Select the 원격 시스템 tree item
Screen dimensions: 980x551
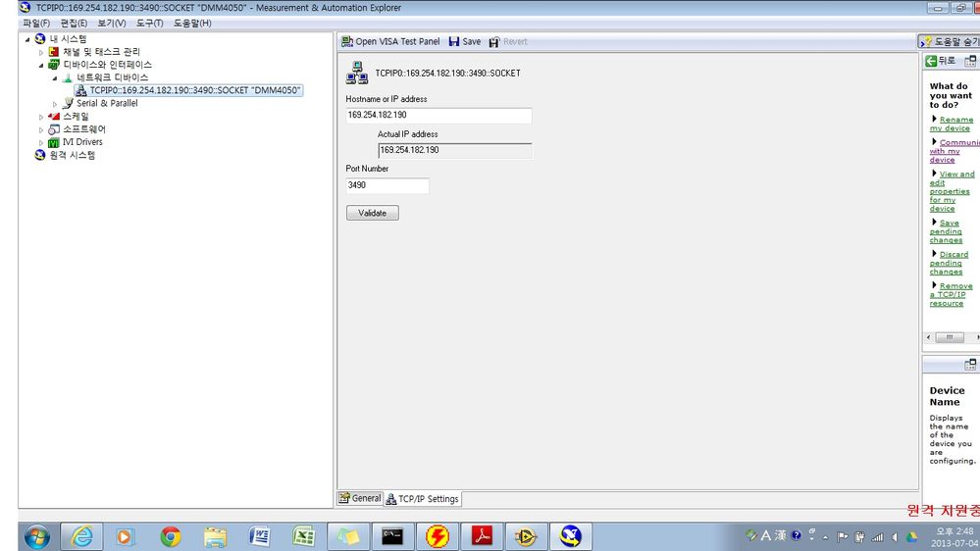73,155
